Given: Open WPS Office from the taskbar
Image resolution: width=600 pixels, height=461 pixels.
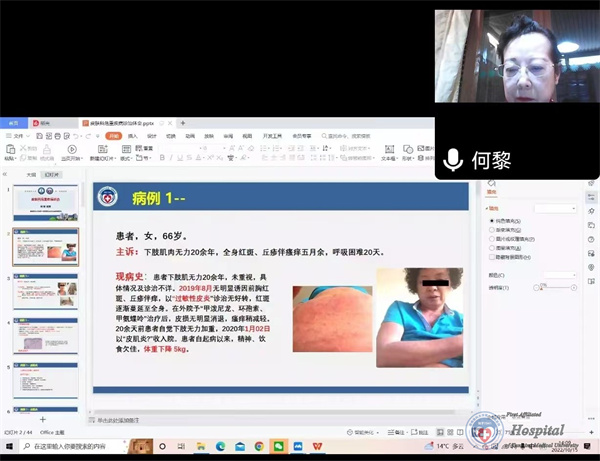Looking at the screenshot, I should [x=317, y=446].
